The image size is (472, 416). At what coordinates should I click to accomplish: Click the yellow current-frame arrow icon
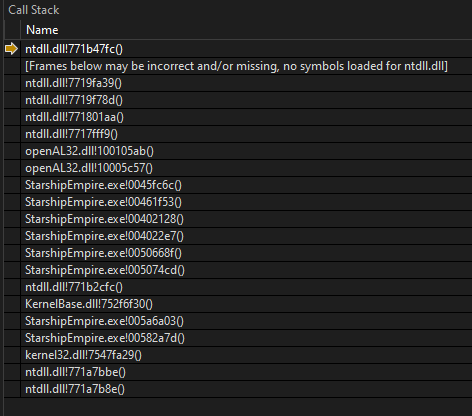(x=12, y=49)
